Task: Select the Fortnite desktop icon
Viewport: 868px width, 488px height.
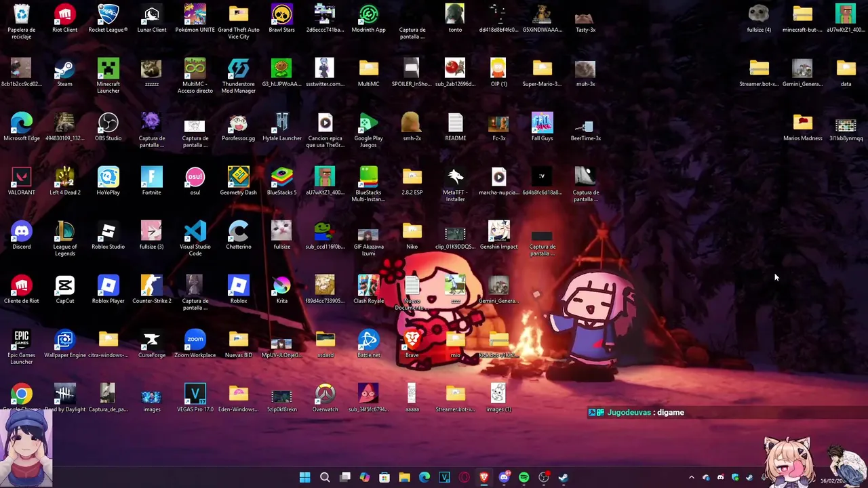Action: (x=152, y=181)
